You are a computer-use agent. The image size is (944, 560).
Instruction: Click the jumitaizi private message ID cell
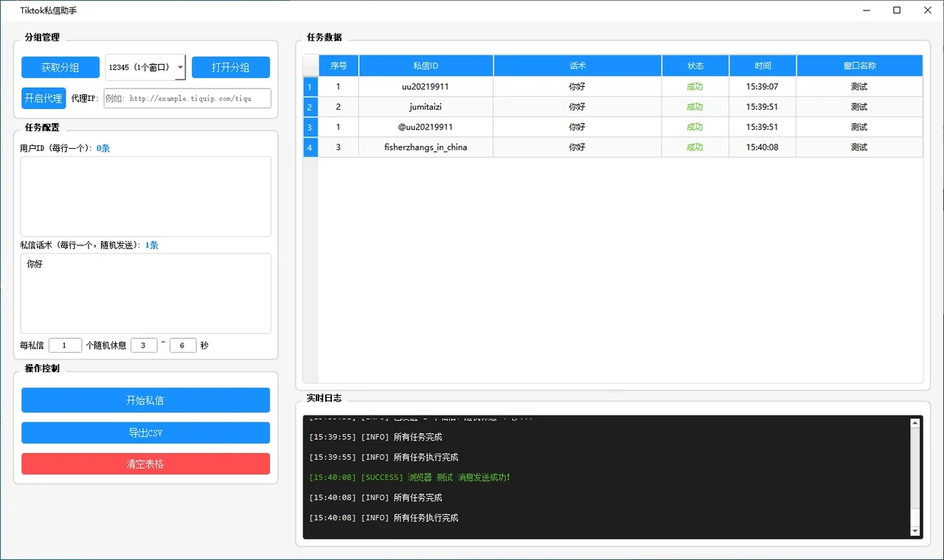pyautogui.click(x=426, y=107)
